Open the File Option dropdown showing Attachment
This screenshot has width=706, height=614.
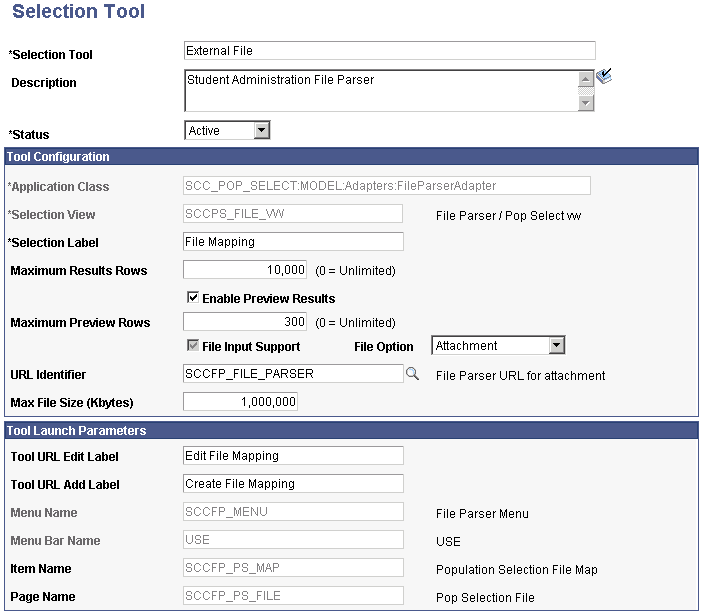click(498, 345)
